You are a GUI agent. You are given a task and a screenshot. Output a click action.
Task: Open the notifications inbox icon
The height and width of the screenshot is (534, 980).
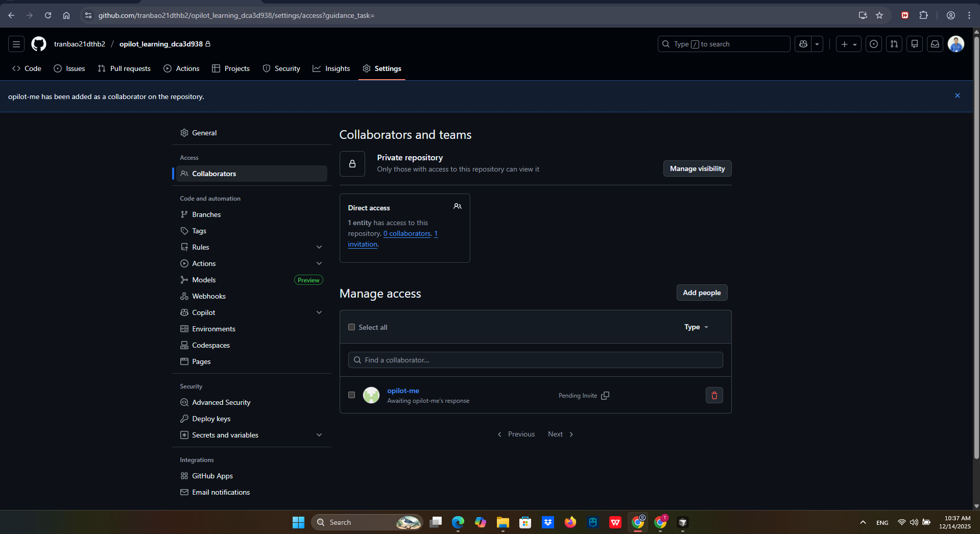(x=935, y=44)
